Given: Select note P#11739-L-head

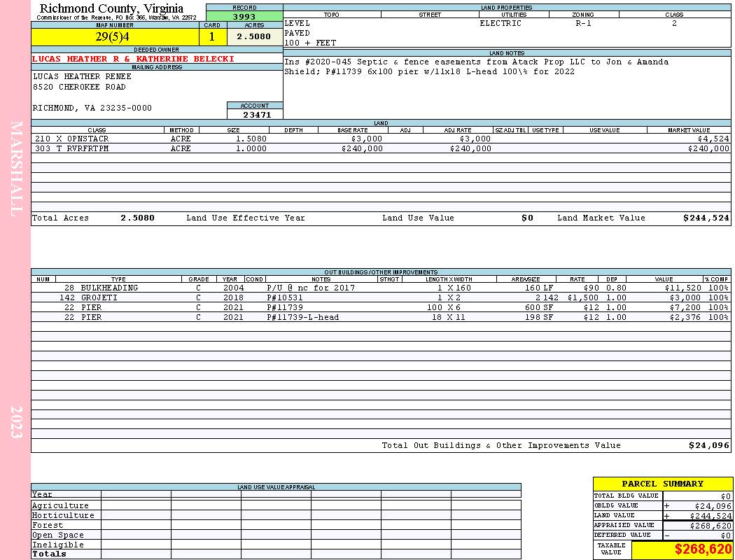Looking at the screenshot, I should pyautogui.click(x=303, y=318).
